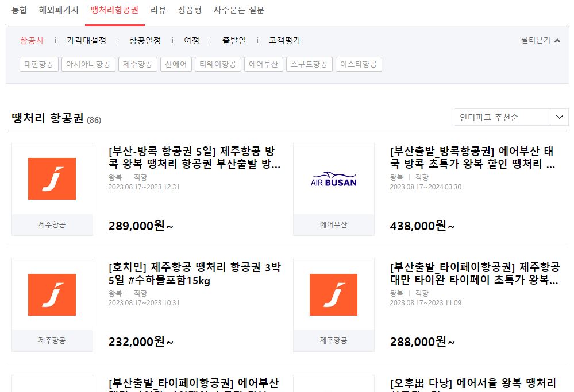574x392 pixels.
Task: Click the 땡처리 항공권 (86) heading
Action: pyautogui.click(x=56, y=118)
